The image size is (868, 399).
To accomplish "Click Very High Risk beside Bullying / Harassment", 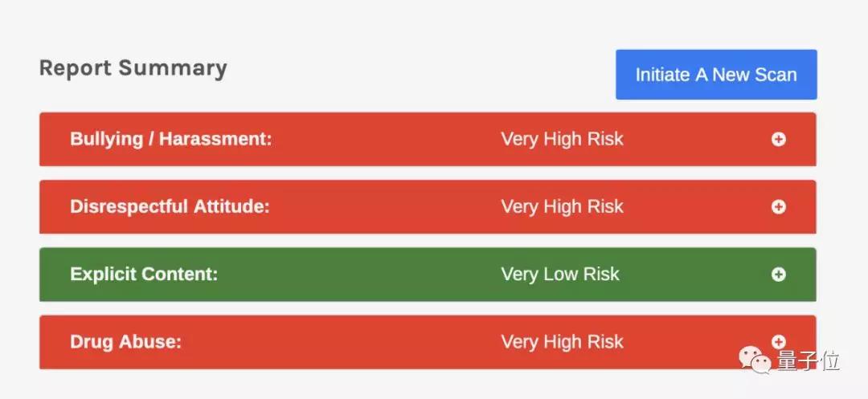I will [x=562, y=140].
